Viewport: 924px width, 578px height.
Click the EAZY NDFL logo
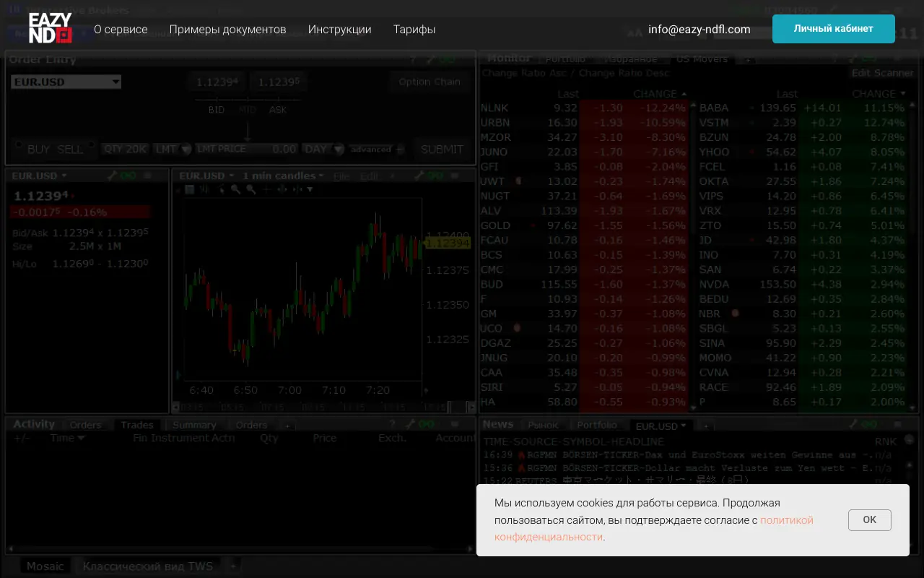pos(51,29)
